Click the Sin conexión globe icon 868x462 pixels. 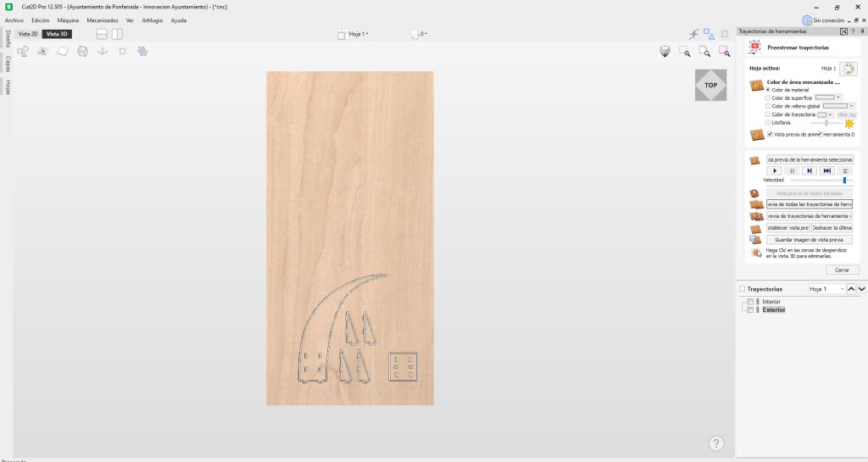click(x=807, y=20)
